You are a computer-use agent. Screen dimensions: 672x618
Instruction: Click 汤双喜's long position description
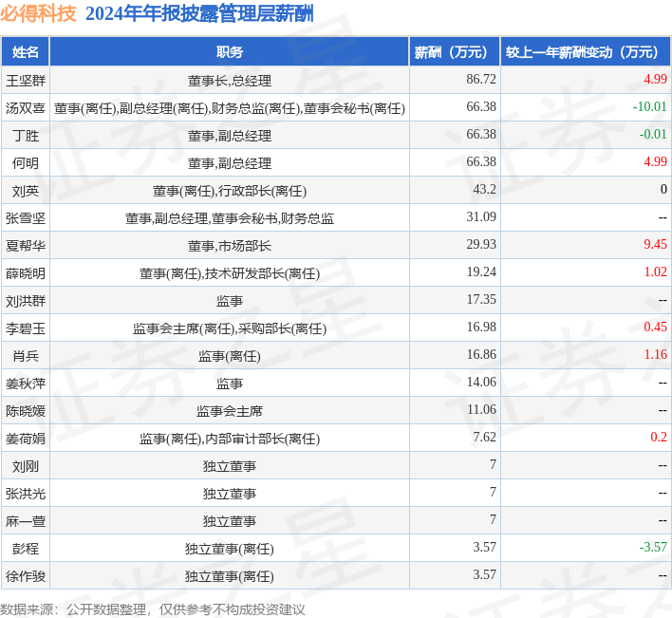(x=230, y=108)
